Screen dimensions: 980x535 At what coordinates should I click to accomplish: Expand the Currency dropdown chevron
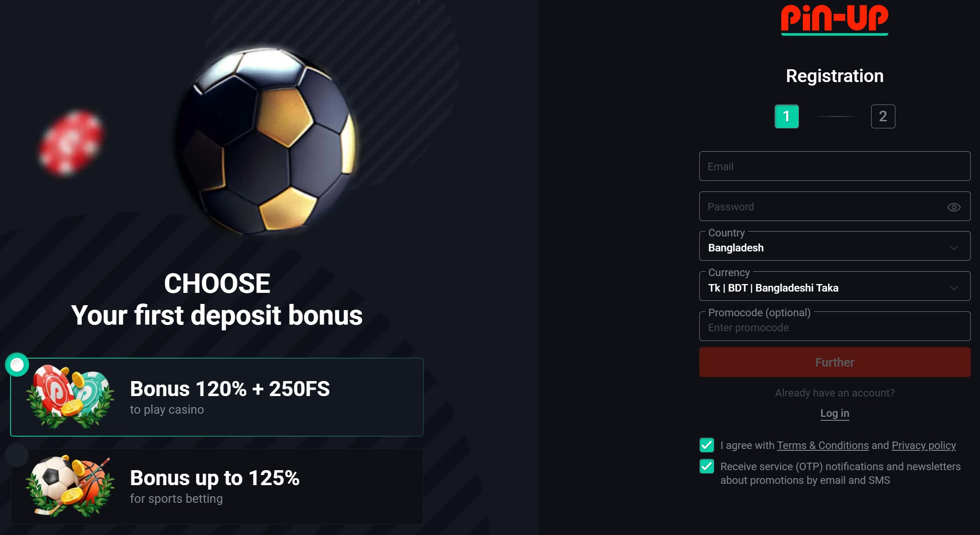click(954, 288)
